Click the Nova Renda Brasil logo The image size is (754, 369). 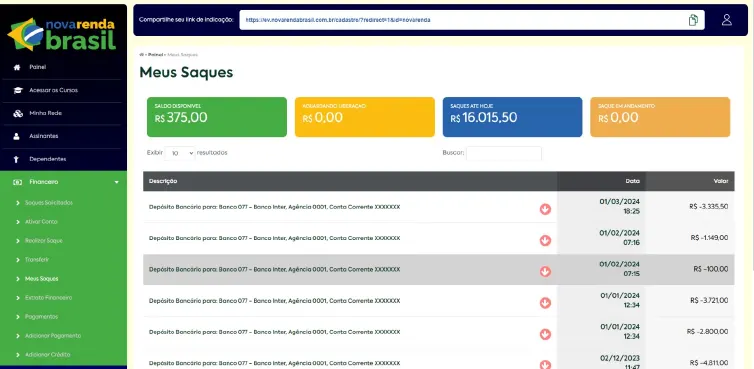point(62,34)
